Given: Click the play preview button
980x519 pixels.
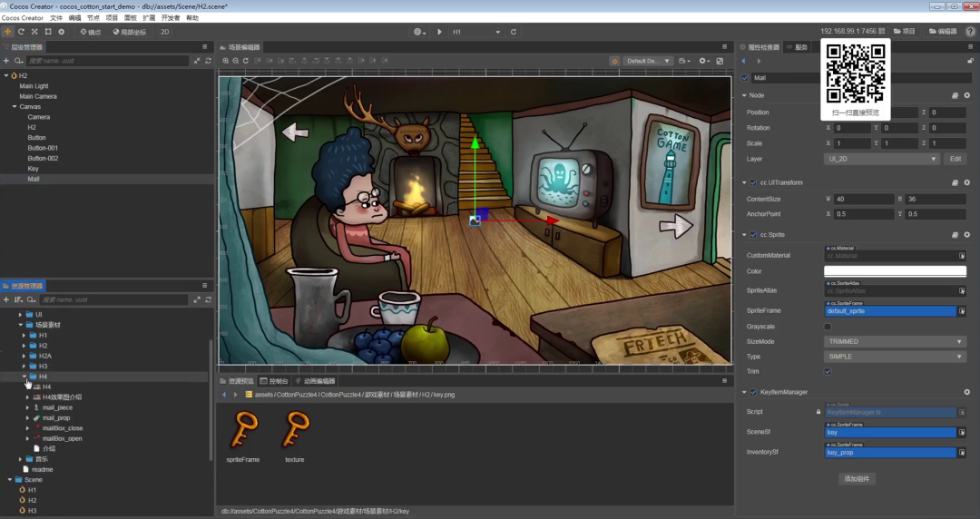Looking at the screenshot, I should pyautogui.click(x=439, y=32).
